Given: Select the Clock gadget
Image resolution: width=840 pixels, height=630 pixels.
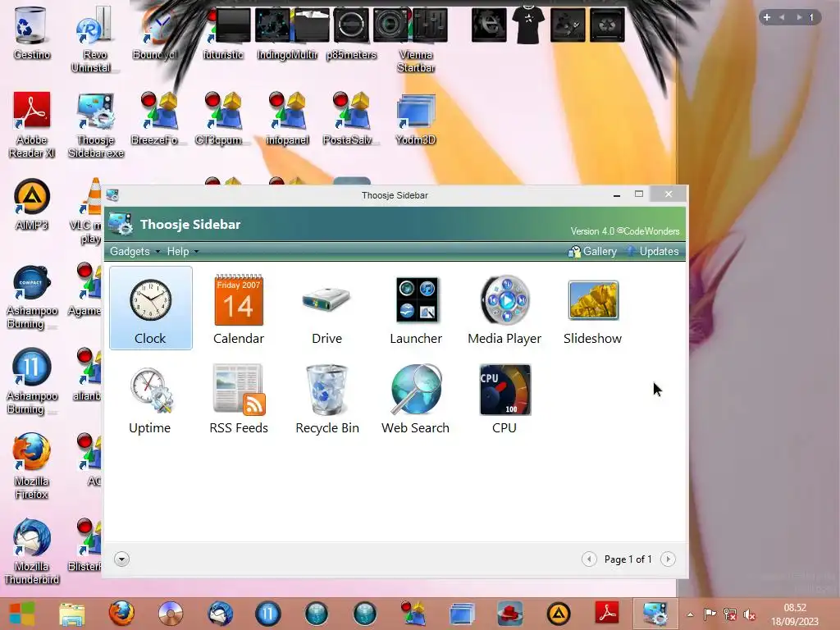Looking at the screenshot, I should [x=151, y=308].
